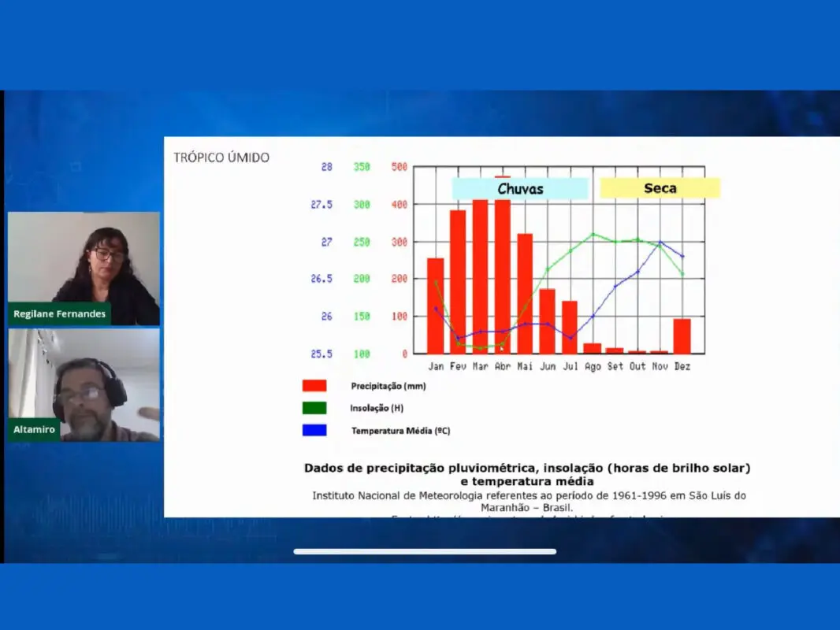The image size is (840, 630).
Task: Select Regilane Fernandes video thumbnail
Action: [x=84, y=269]
